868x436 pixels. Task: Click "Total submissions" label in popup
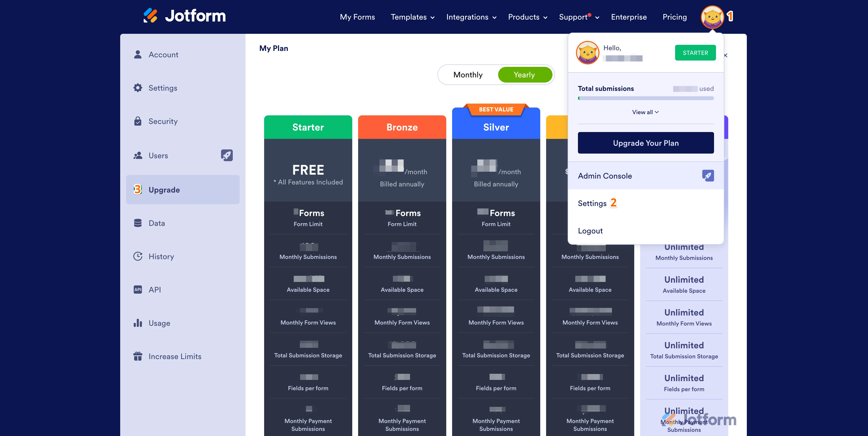point(606,88)
